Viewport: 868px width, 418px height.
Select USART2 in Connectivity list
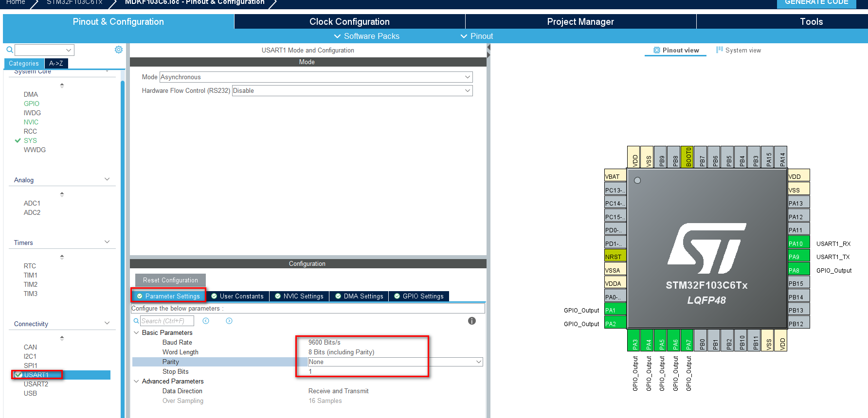(36, 384)
